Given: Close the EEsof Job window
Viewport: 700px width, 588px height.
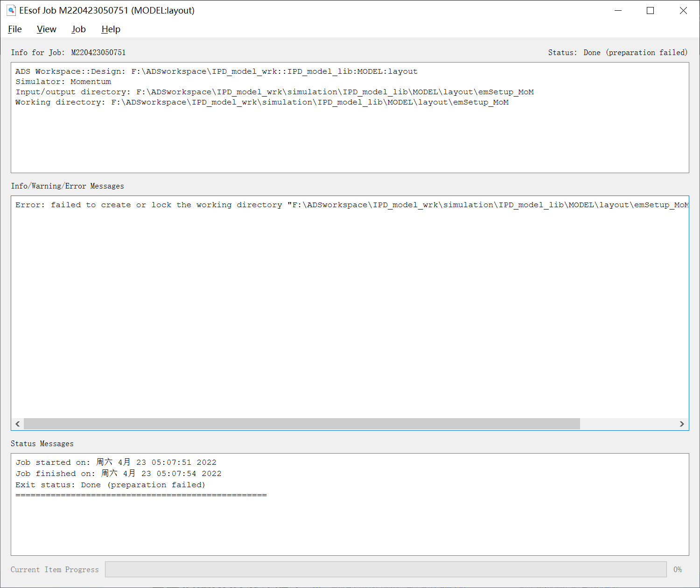Looking at the screenshot, I should 683,10.
